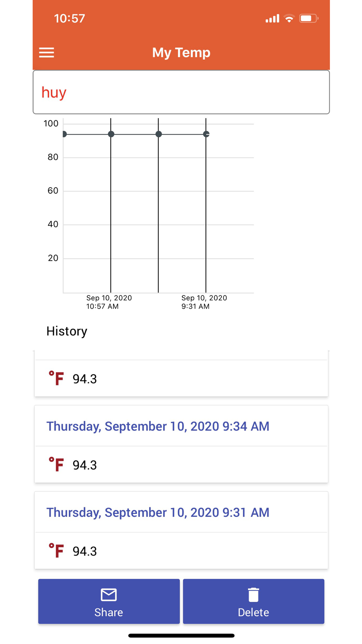The width and height of the screenshot is (362, 644).
Task: Click the 94.3 reading under the 9:34 AM entry
Action: coord(85,465)
